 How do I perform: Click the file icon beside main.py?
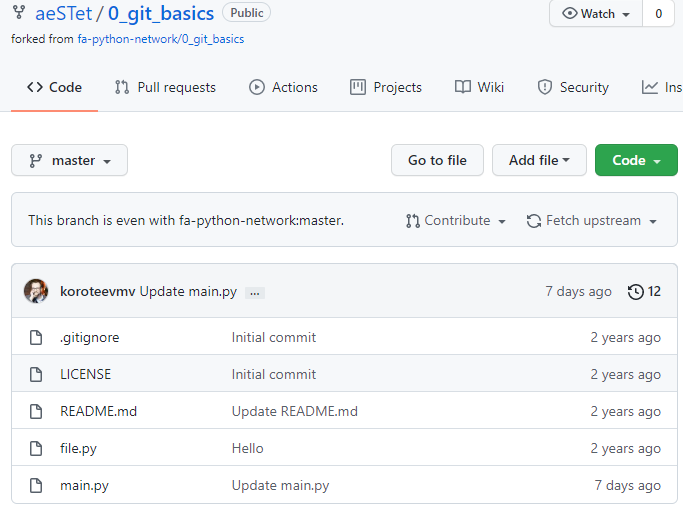point(36,486)
